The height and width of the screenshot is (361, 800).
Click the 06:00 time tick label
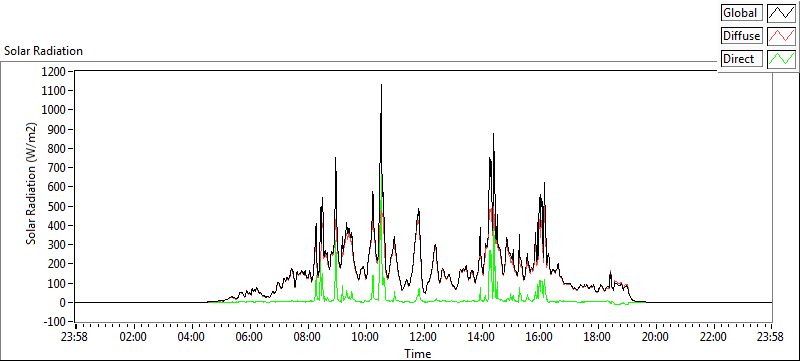click(x=250, y=337)
